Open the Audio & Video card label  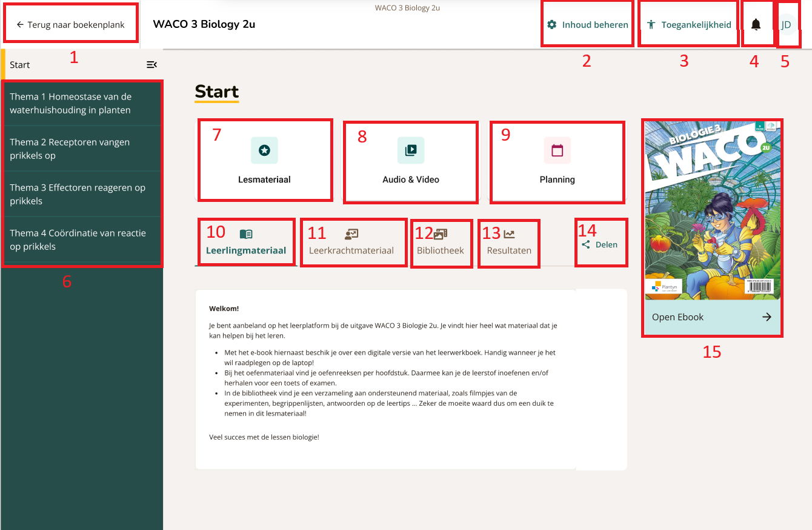pyautogui.click(x=411, y=179)
